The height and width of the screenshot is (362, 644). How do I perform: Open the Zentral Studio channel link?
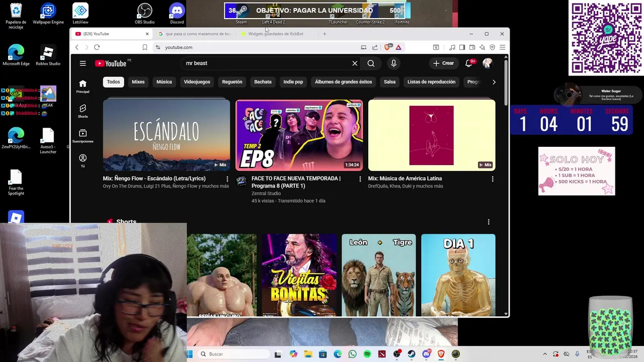click(x=266, y=194)
